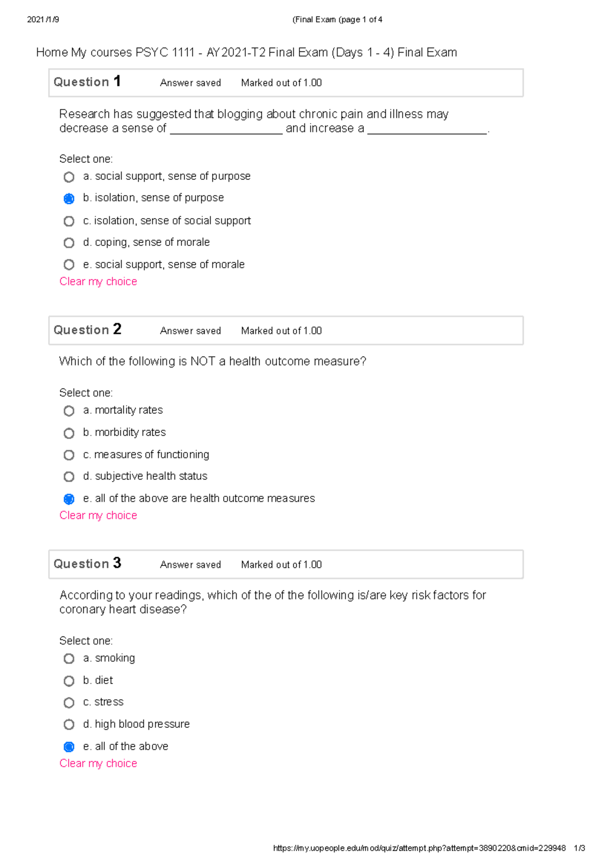Clear my choice for Question 1
The image size is (613, 868).
98,282
